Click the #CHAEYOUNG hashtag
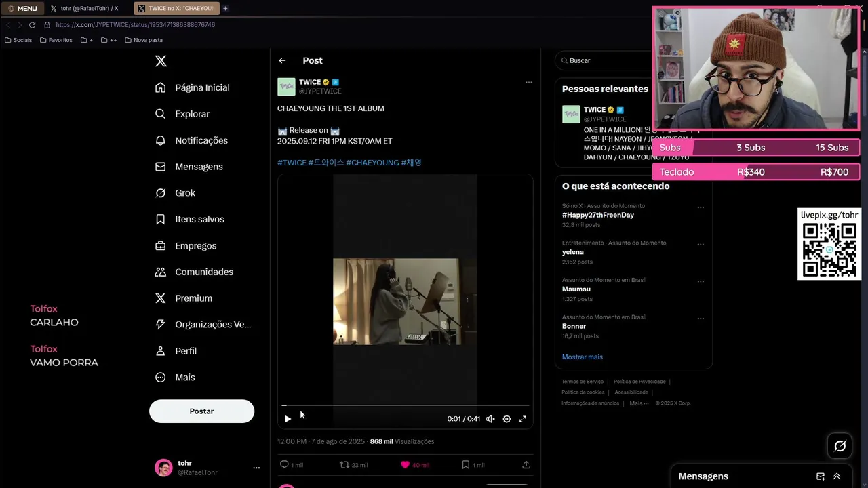The width and height of the screenshot is (868, 488). (x=372, y=163)
